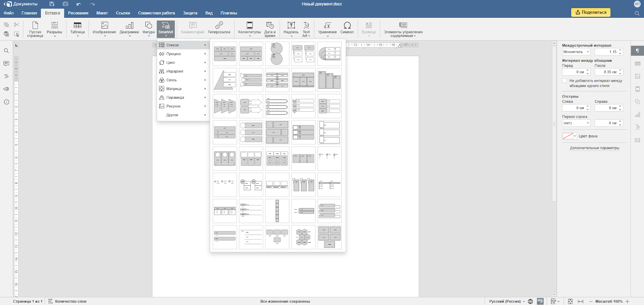644x305 pixels.
Task: Click the Undo arrow icon
Action: pos(79,4)
